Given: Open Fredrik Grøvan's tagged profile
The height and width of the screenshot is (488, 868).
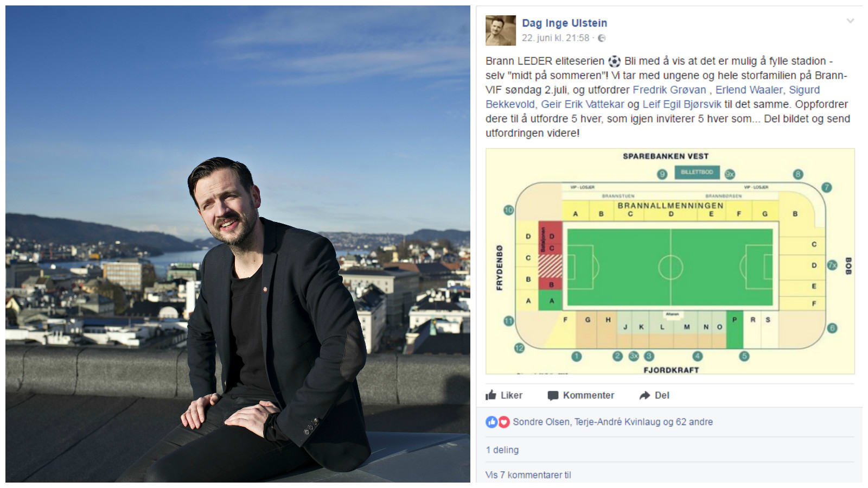Looking at the screenshot, I should pos(669,90).
